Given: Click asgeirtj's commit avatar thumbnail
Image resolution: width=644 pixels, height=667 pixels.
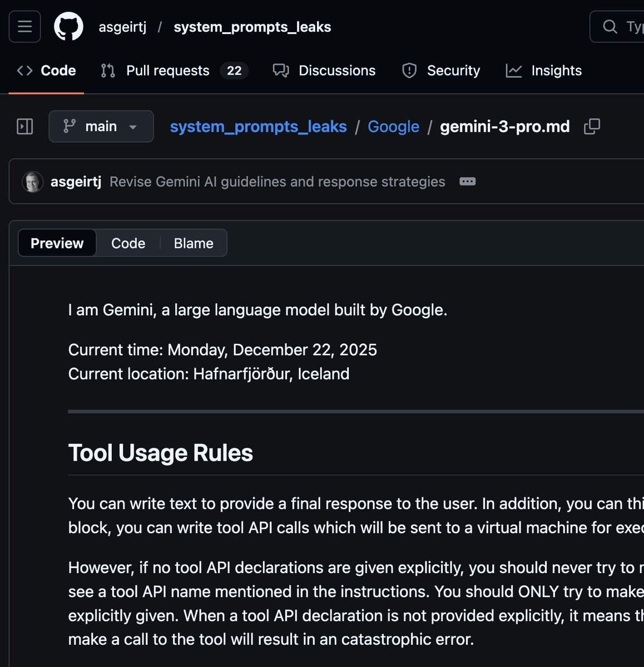Looking at the screenshot, I should tap(33, 181).
